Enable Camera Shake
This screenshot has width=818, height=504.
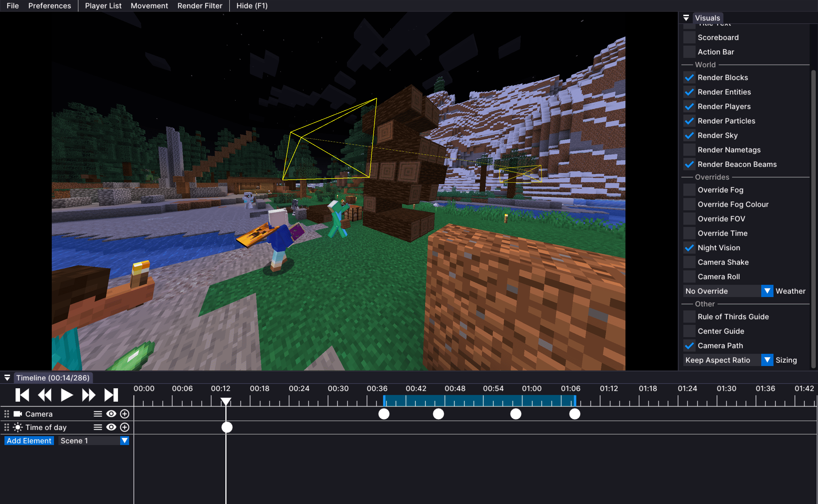point(689,262)
